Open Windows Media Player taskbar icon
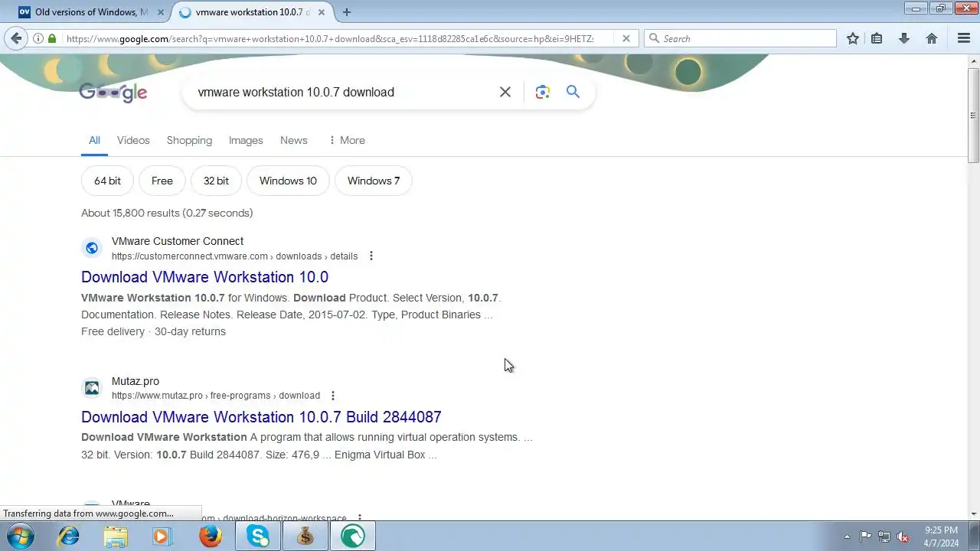This screenshot has height=551, width=980. [x=162, y=536]
